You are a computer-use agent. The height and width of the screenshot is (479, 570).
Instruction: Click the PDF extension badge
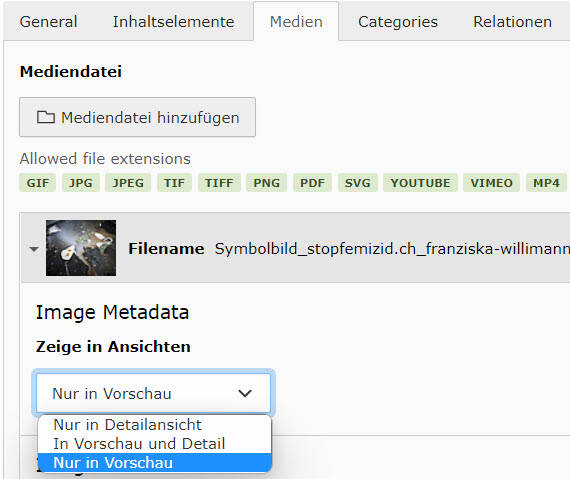pos(312,183)
